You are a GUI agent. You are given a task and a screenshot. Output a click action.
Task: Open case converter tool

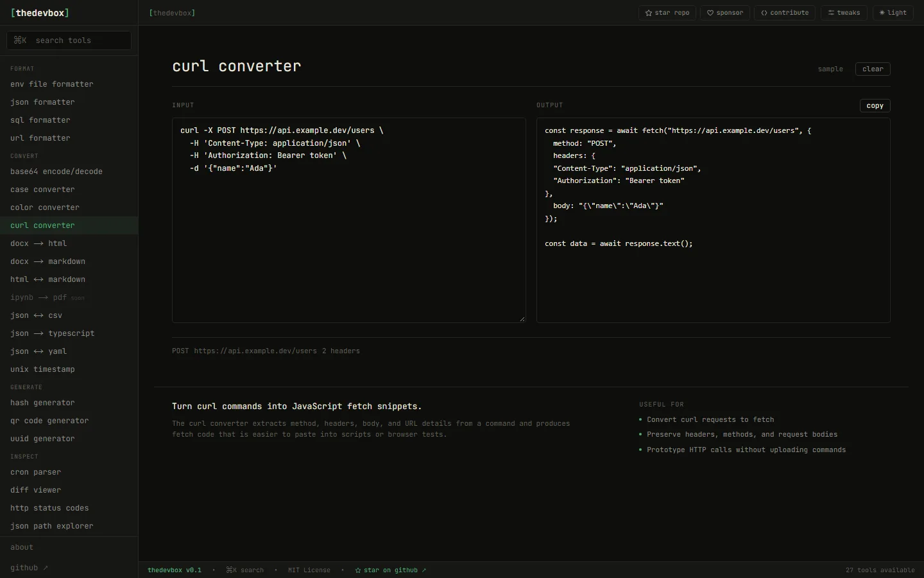69,189
